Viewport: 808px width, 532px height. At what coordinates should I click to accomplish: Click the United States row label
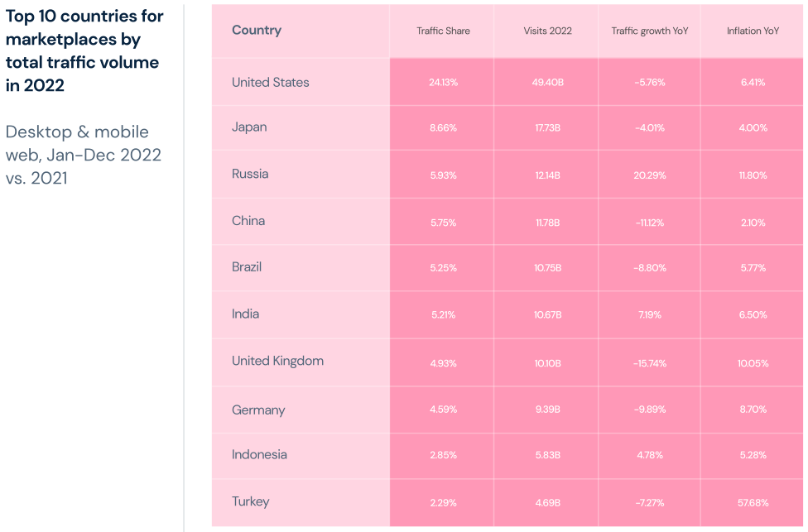(271, 82)
